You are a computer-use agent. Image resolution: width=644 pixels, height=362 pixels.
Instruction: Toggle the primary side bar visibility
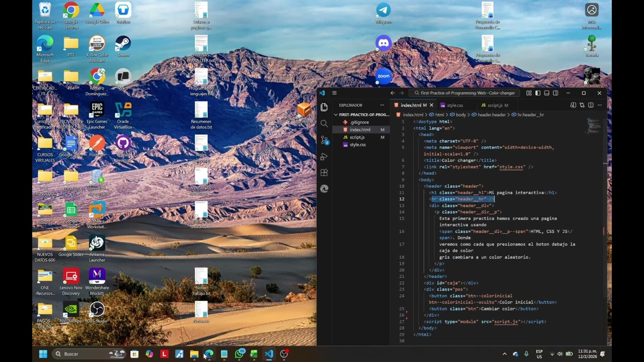(x=538, y=93)
